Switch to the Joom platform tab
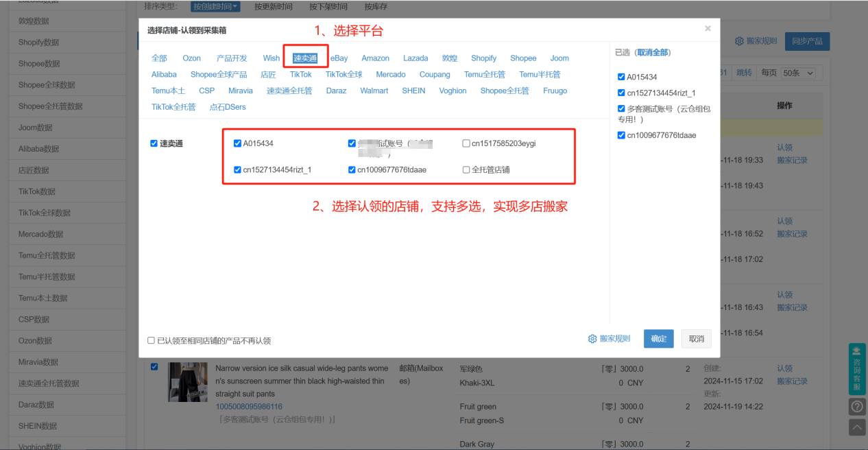This screenshot has width=868, height=450. (x=559, y=58)
